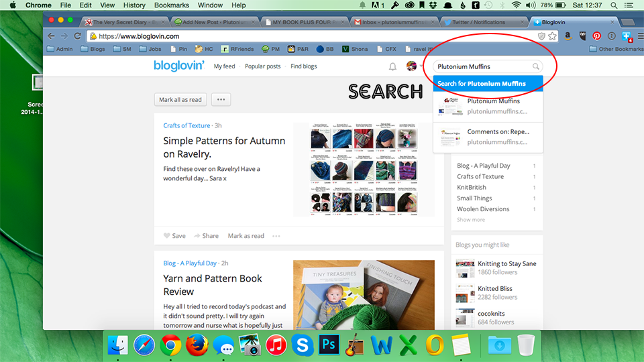The width and height of the screenshot is (644, 362).
Task: Click Mark all as read button
Action: (x=180, y=99)
